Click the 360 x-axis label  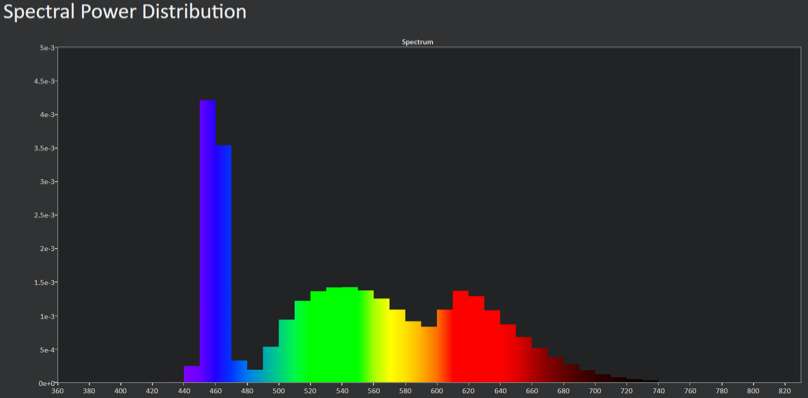click(x=58, y=391)
